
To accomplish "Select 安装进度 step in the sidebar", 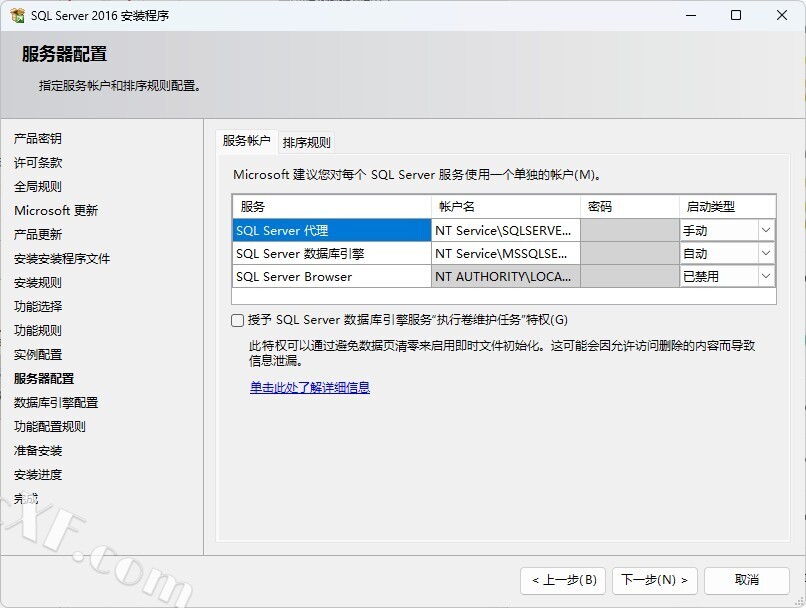I will click(x=38, y=474).
